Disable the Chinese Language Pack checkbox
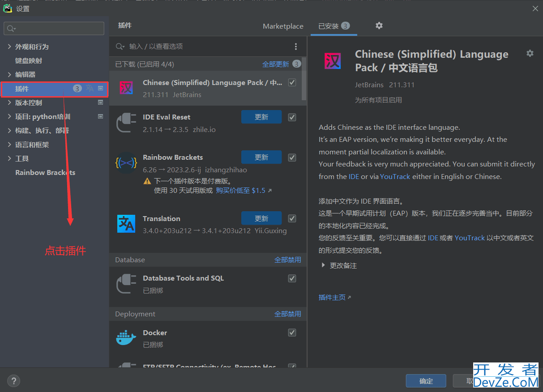 point(292,83)
